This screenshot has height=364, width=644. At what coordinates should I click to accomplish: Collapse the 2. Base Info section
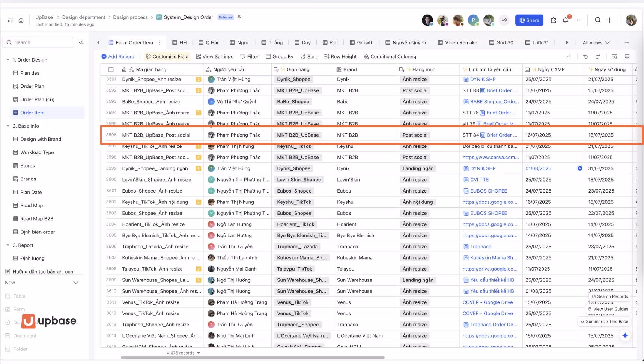coord(8,126)
